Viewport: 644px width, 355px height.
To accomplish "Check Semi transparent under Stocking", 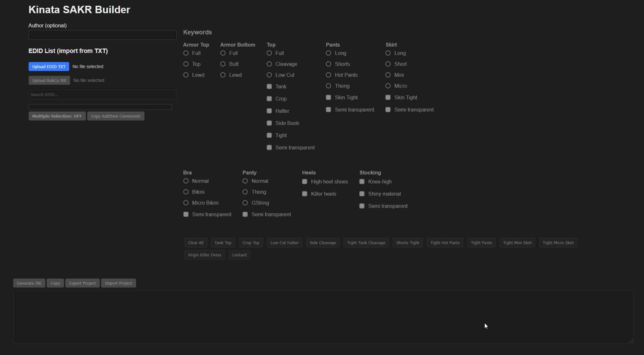I will [362, 206].
